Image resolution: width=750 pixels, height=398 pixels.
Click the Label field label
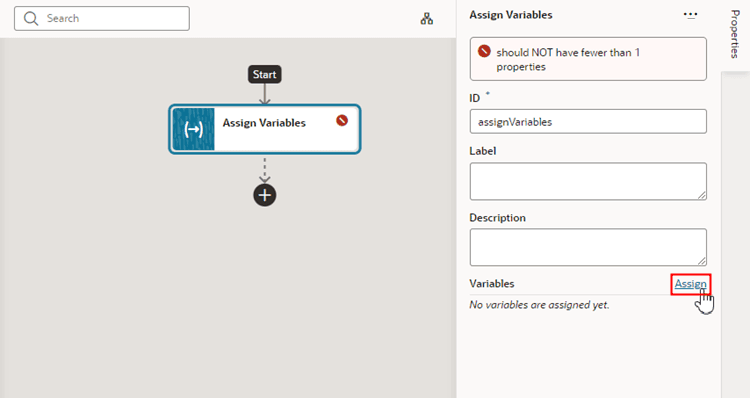tap(483, 151)
